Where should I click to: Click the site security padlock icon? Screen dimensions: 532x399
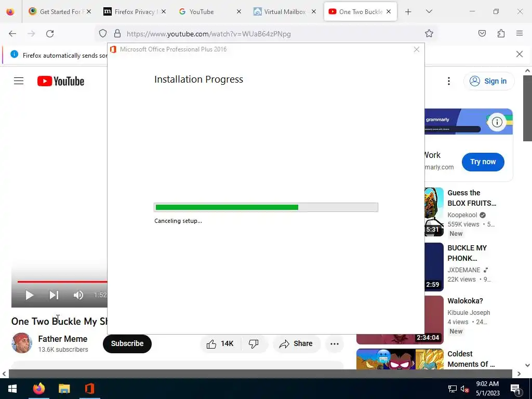pyautogui.click(x=117, y=33)
